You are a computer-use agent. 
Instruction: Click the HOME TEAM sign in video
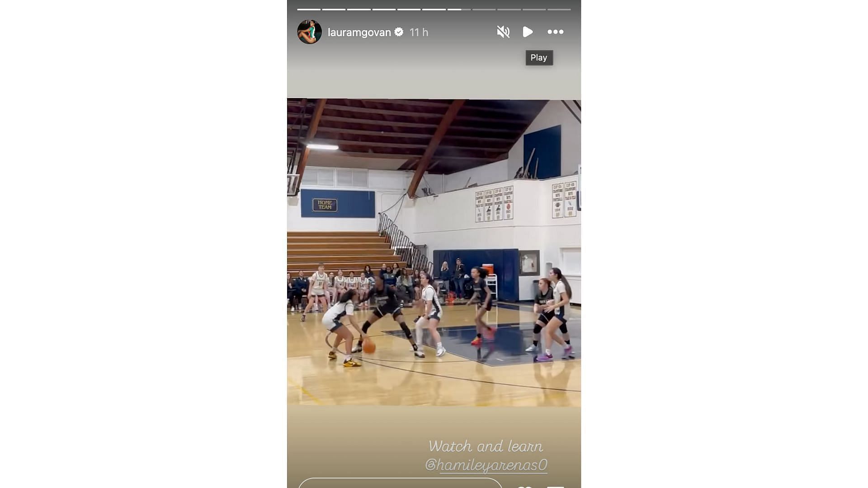[x=325, y=205]
